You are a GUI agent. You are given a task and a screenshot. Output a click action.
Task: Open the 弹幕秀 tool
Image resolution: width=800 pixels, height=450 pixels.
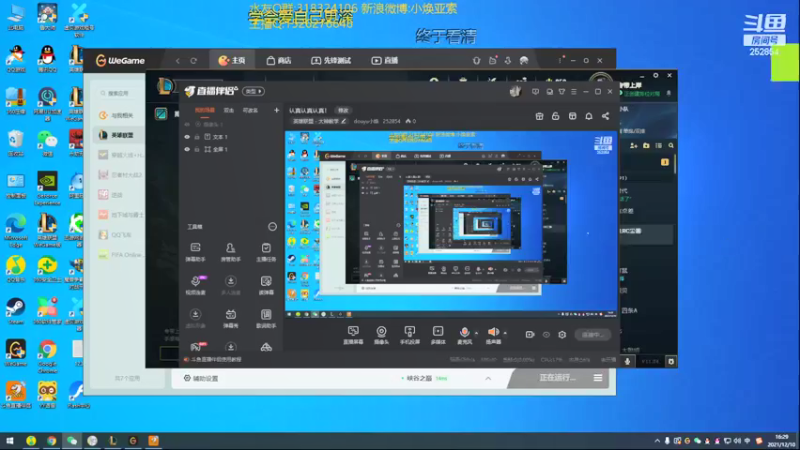click(x=231, y=318)
